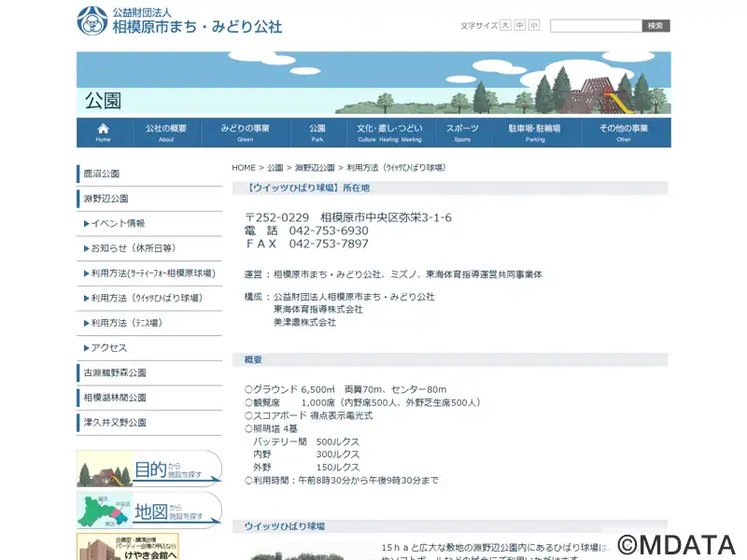Screen dimensions: 747x560
Task: Open 利用方法(テニス場) sidebar link
Action: 126,323
